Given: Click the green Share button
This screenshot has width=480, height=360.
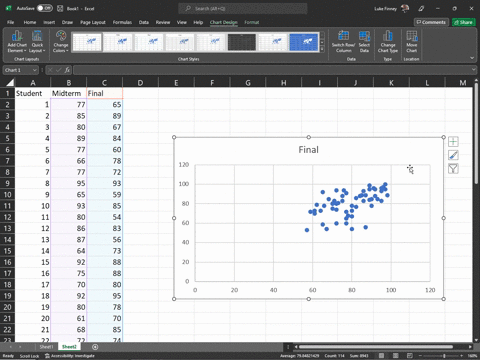Looking at the screenshot, I should point(464,22).
